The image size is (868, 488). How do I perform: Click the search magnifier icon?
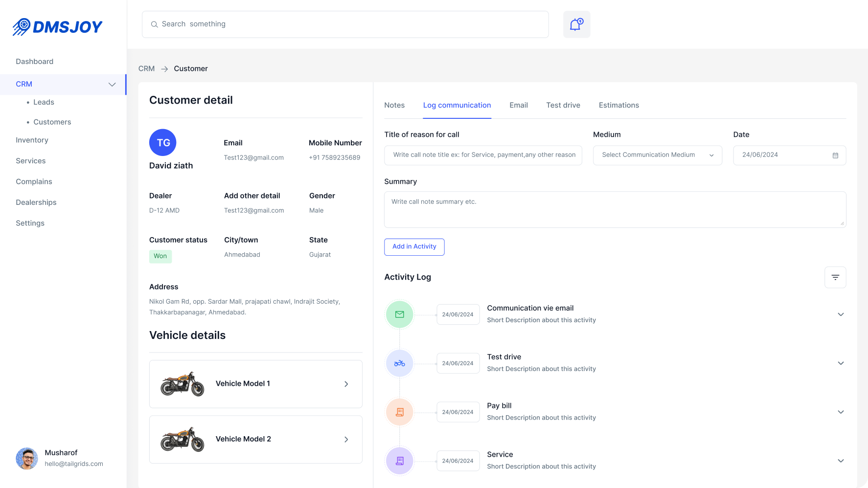tap(154, 24)
